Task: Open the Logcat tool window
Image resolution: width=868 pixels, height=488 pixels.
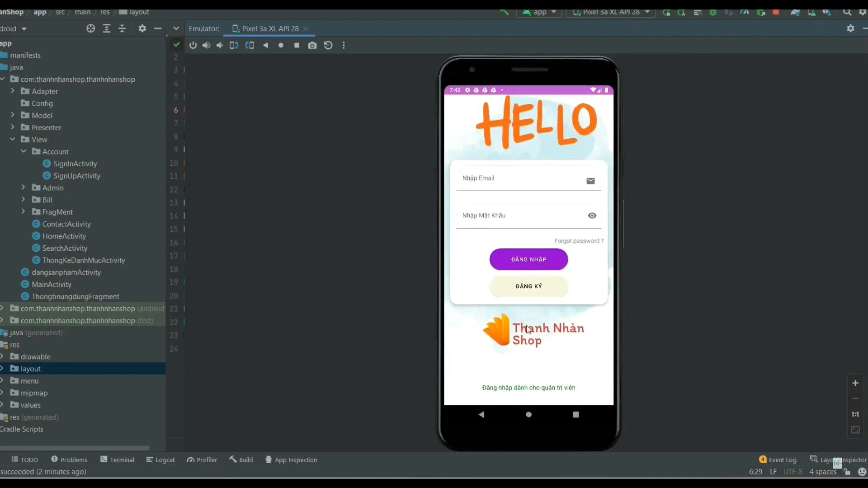Action: click(160, 460)
